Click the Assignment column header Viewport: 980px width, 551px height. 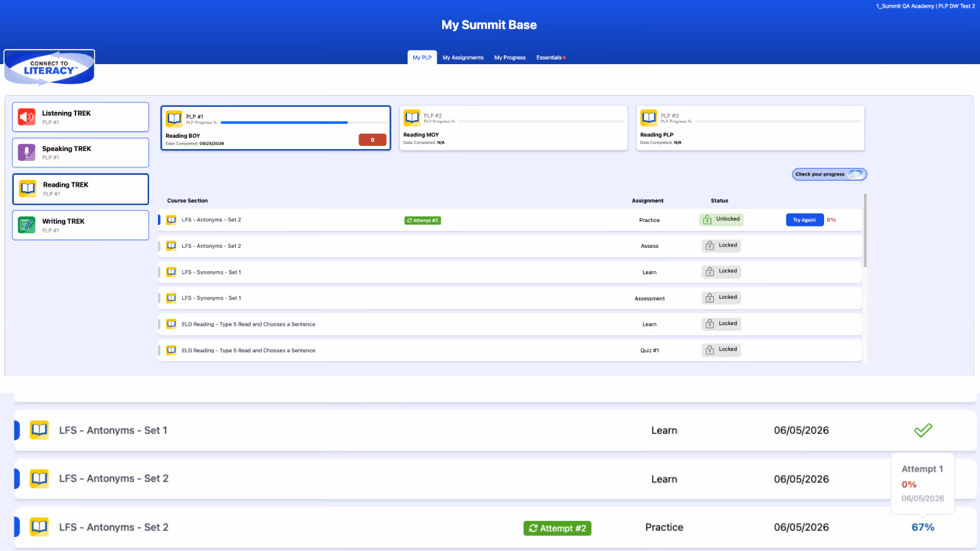click(x=648, y=201)
